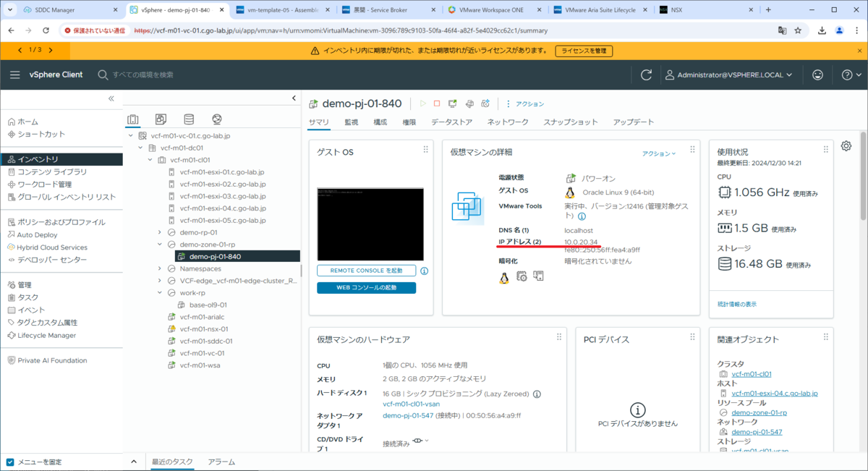Select the Hosts and Clusters inventory view icon
Viewport: 868px width, 471px height.
[x=132, y=119]
